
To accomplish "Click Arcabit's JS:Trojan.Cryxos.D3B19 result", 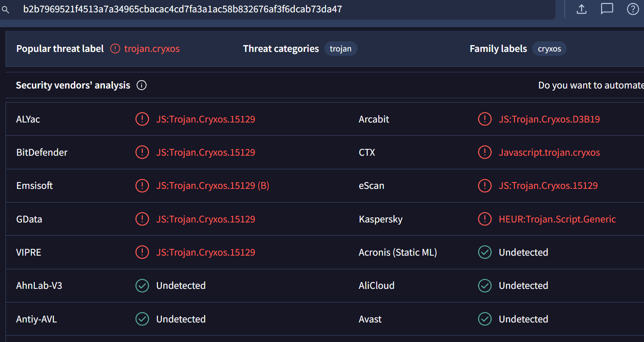I will [x=549, y=119].
